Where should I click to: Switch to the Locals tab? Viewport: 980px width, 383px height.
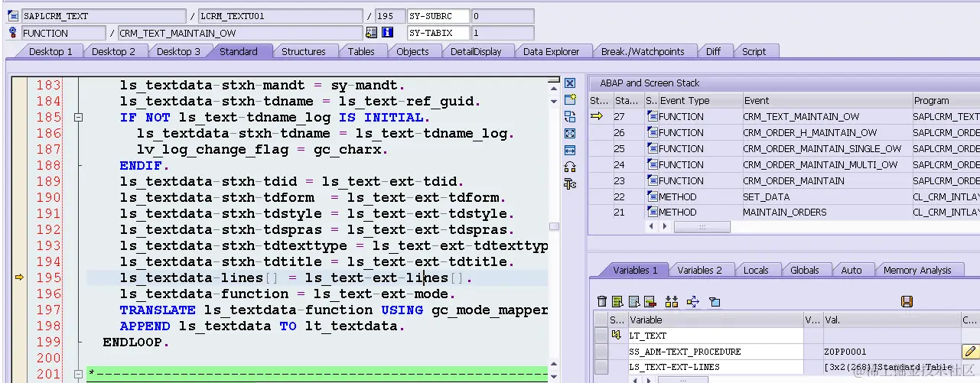coord(756,270)
